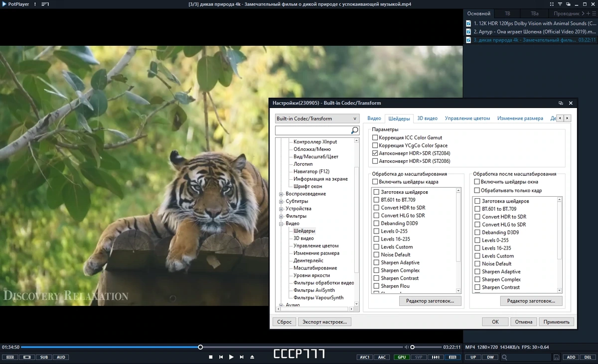598x364 pixels.
Task: Open the Built-in Codec/Transform dropdown
Action: 317,119
